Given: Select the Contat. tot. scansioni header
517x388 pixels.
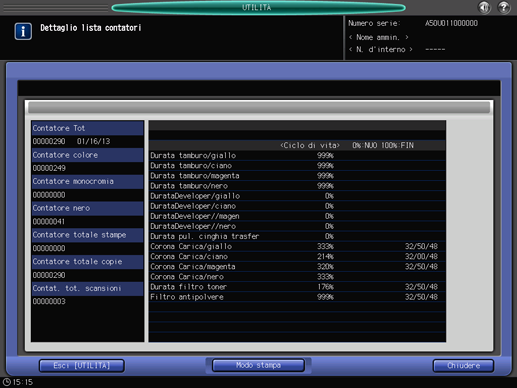Looking at the screenshot, I should [x=87, y=289].
